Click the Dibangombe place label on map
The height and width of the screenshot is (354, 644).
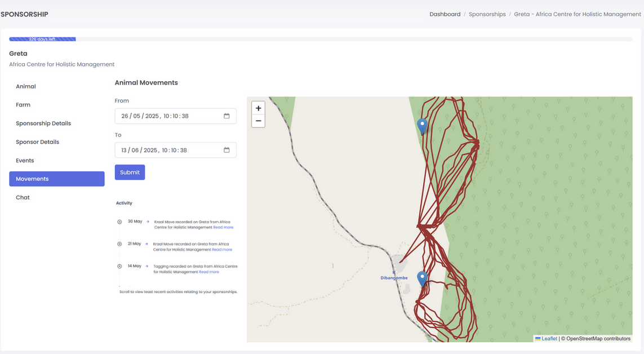point(394,277)
